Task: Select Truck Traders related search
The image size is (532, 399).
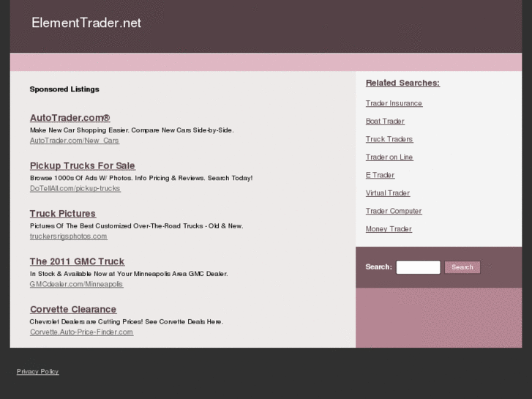Action: 389,139
